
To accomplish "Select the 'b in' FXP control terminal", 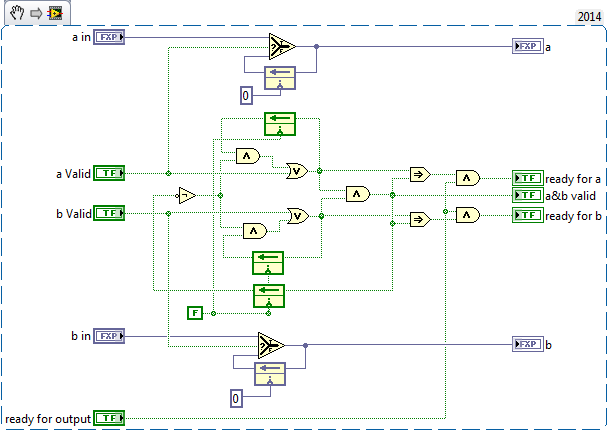I will click(x=109, y=336).
